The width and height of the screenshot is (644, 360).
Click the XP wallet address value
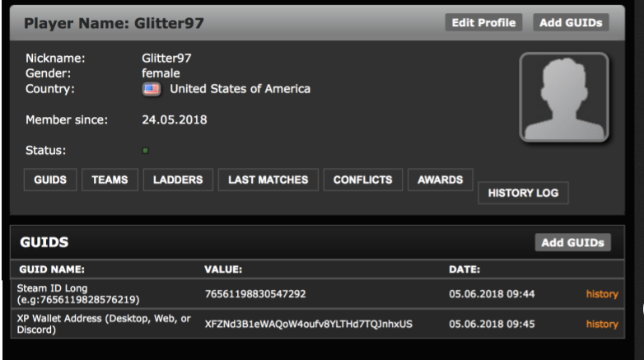point(309,324)
